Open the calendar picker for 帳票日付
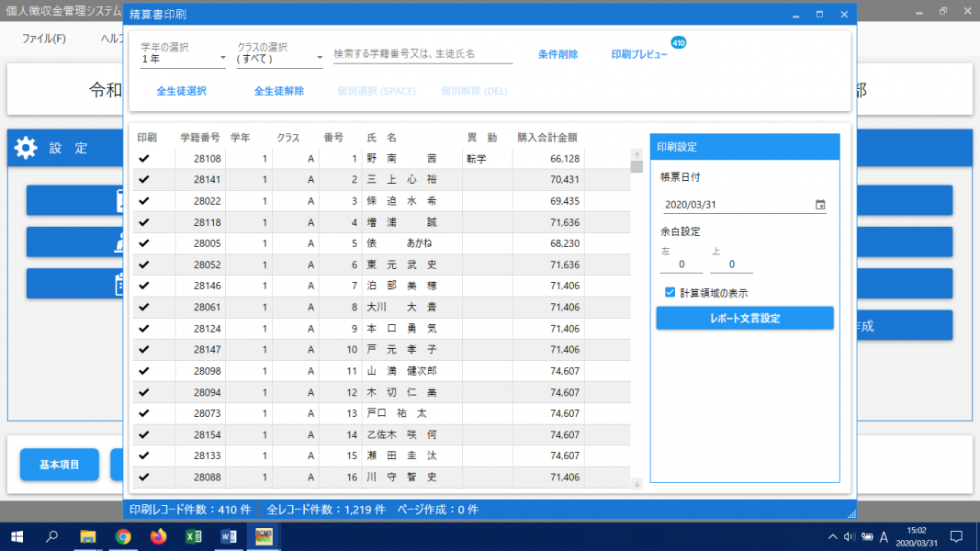The width and height of the screenshot is (980, 551). pyautogui.click(x=820, y=205)
